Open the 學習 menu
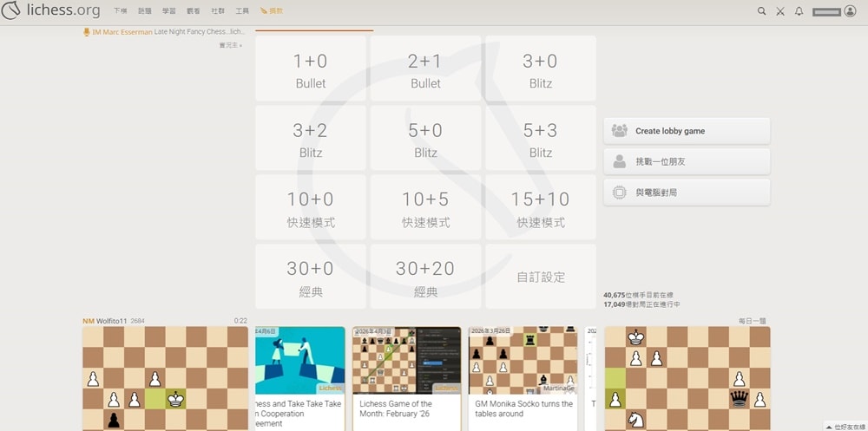Screen dimensions: 868x431 pyautogui.click(x=169, y=11)
